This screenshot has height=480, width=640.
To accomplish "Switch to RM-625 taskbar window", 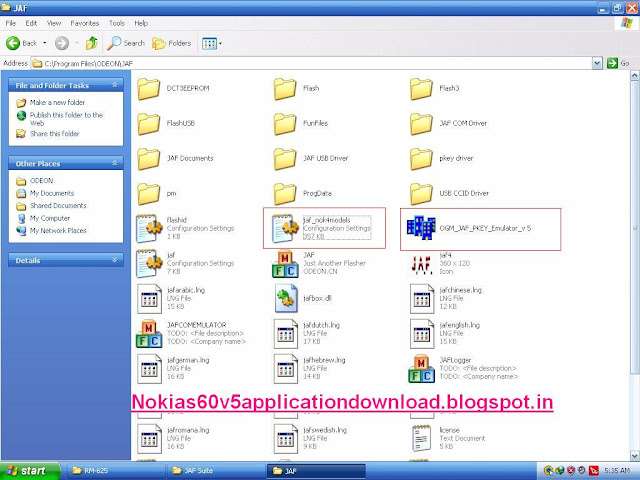I will (x=114, y=471).
